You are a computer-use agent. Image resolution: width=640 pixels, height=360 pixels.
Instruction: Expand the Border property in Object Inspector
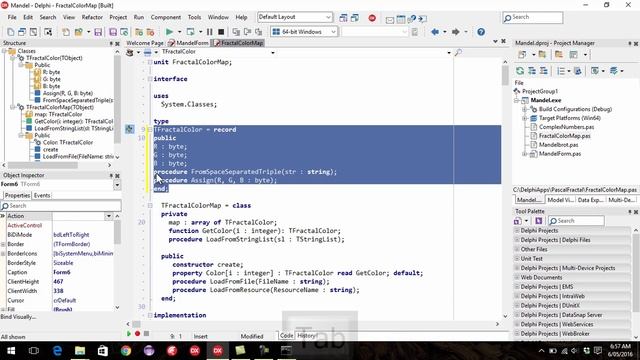point(3,244)
